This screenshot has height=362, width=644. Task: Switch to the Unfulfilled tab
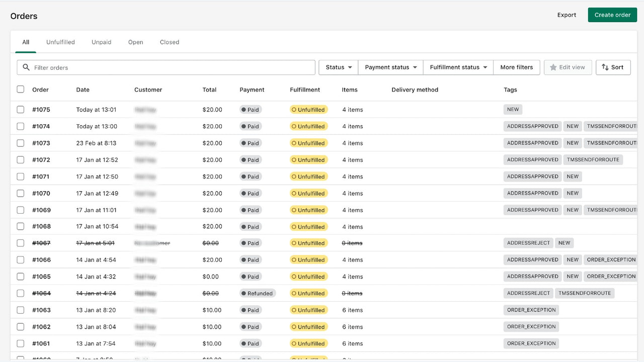[x=60, y=42]
